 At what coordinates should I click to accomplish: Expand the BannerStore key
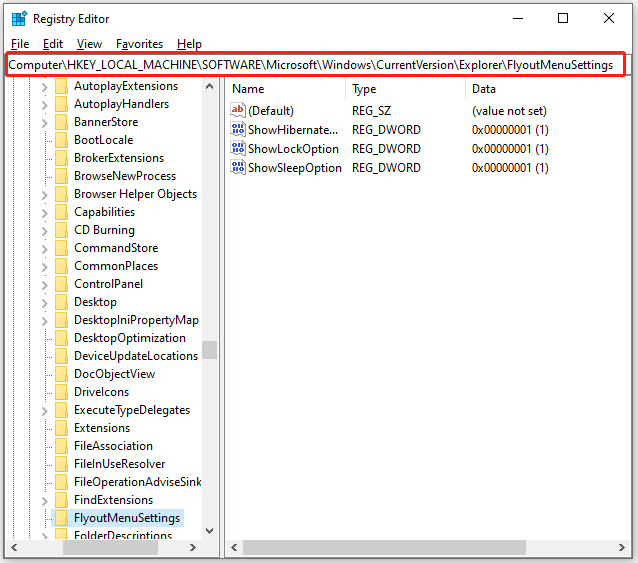click(44, 123)
